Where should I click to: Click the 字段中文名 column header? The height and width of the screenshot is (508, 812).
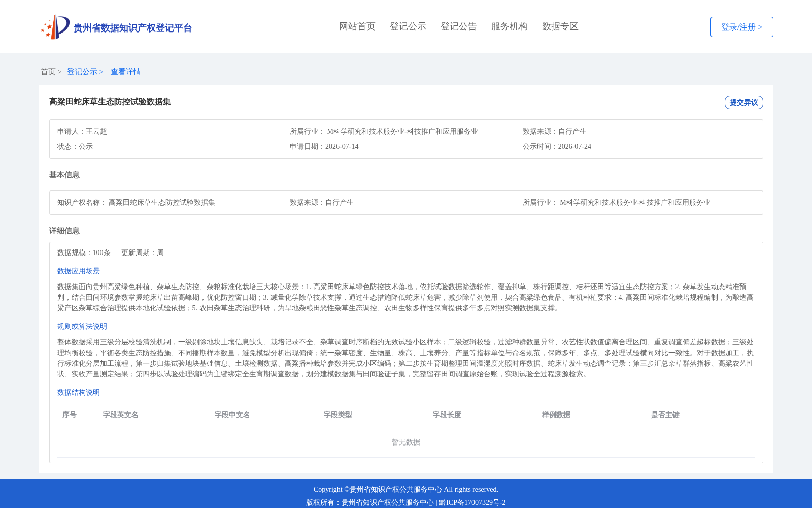click(x=232, y=415)
